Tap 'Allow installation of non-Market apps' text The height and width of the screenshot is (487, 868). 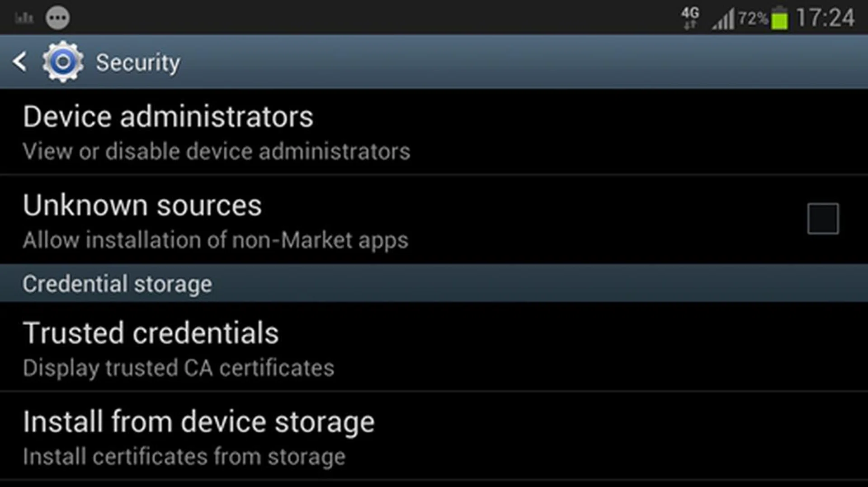click(x=216, y=240)
